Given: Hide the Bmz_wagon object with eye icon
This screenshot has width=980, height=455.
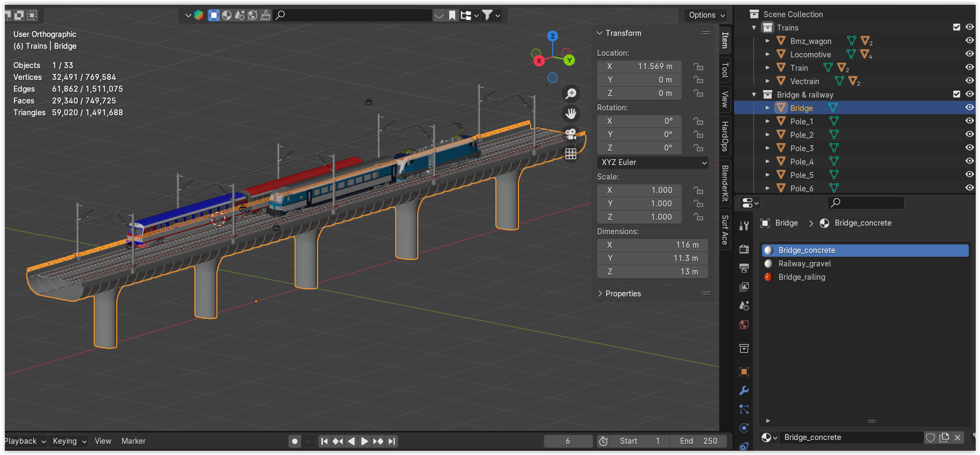Looking at the screenshot, I should (969, 41).
